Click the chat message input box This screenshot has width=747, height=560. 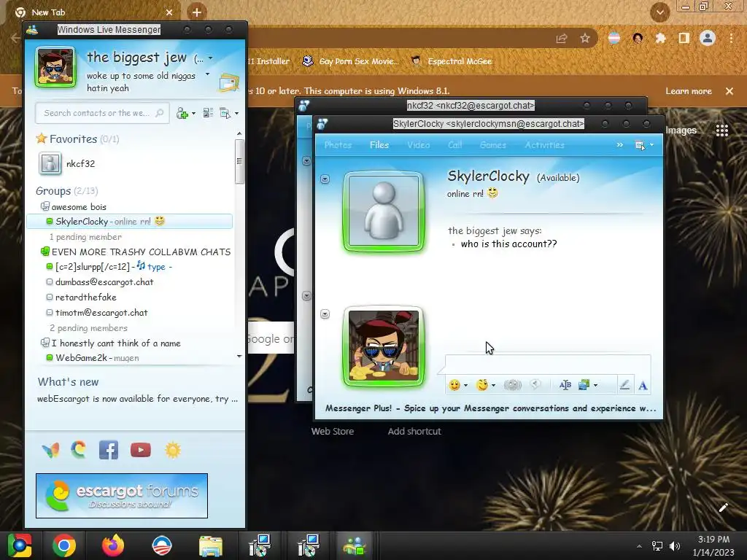click(548, 364)
